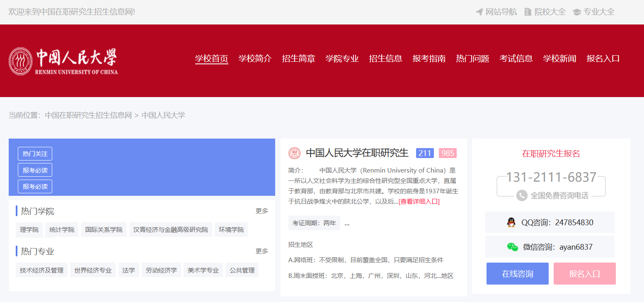Choose the 技术经济及管理 major tag
644x302 pixels.
click(x=42, y=270)
